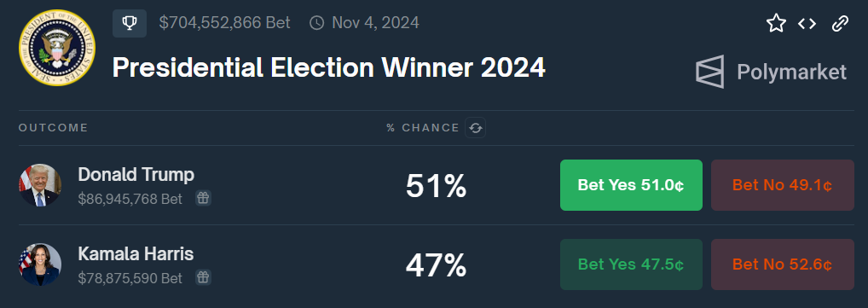This screenshot has height=308, width=868.
Task: Click the presidential seal image
Action: (57, 48)
